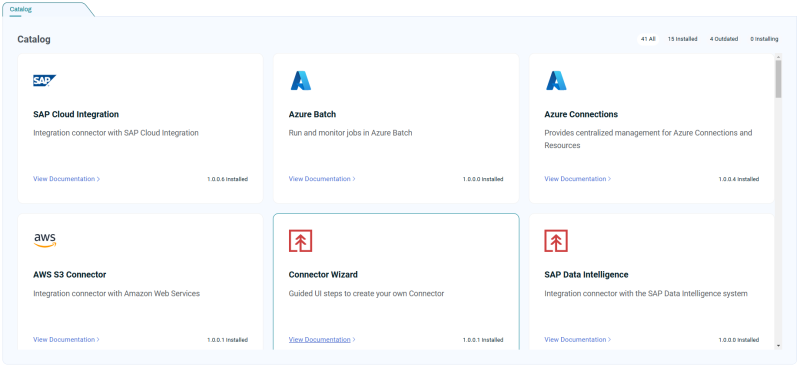Image resolution: width=800 pixels, height=367 pixels.
Task: Open View Documentation for Azure Batch
Action: [x=322, y=179]
